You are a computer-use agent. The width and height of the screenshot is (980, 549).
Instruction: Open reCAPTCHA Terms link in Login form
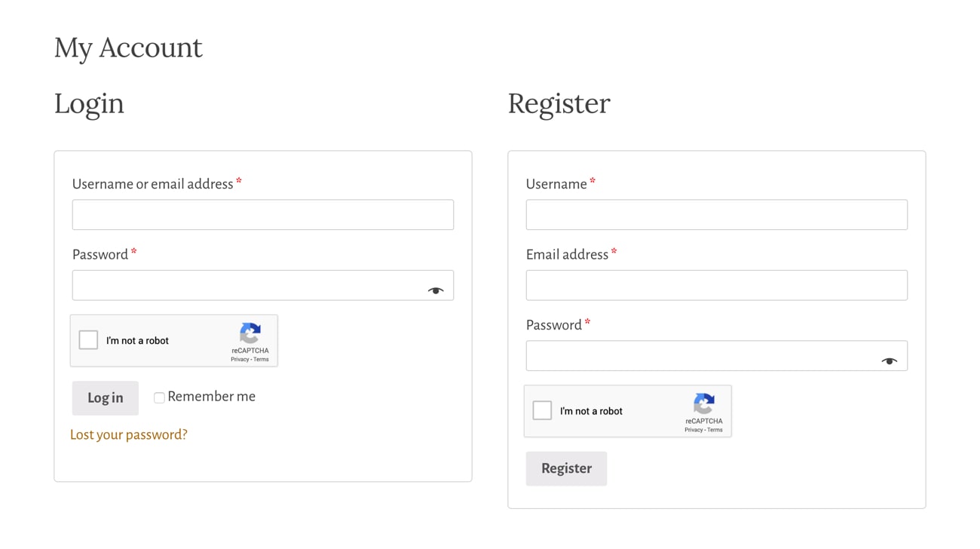pos(262,360)
